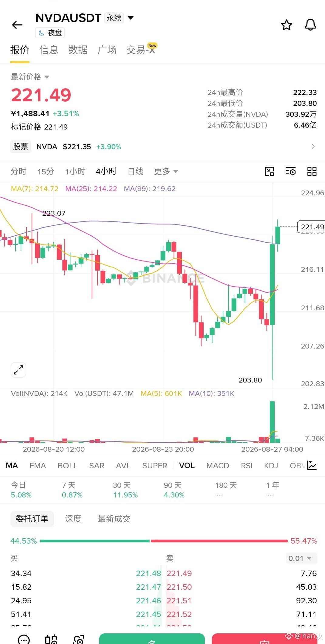Switch to the 数据 tab

[x=78, y=50]
